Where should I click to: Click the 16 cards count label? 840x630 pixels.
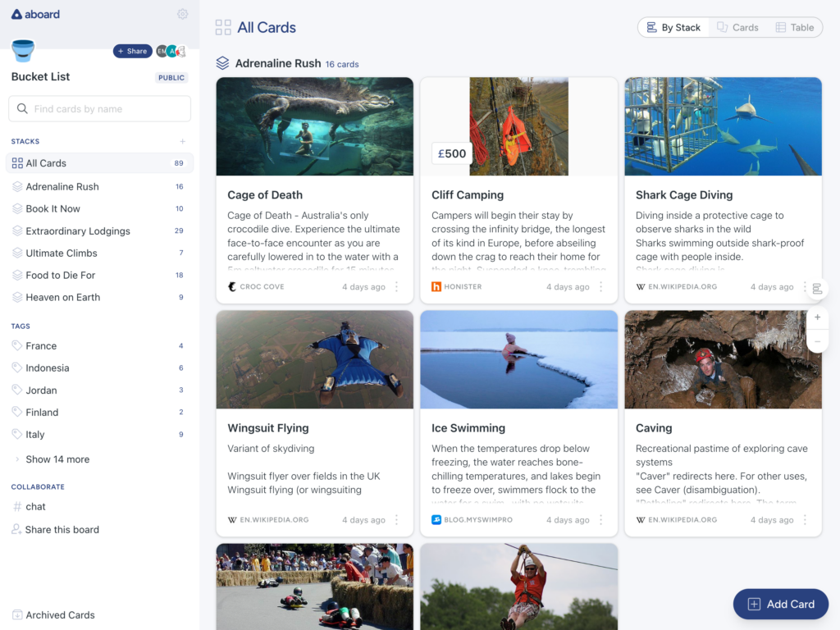pyautogui.click(x=342, y=64)
